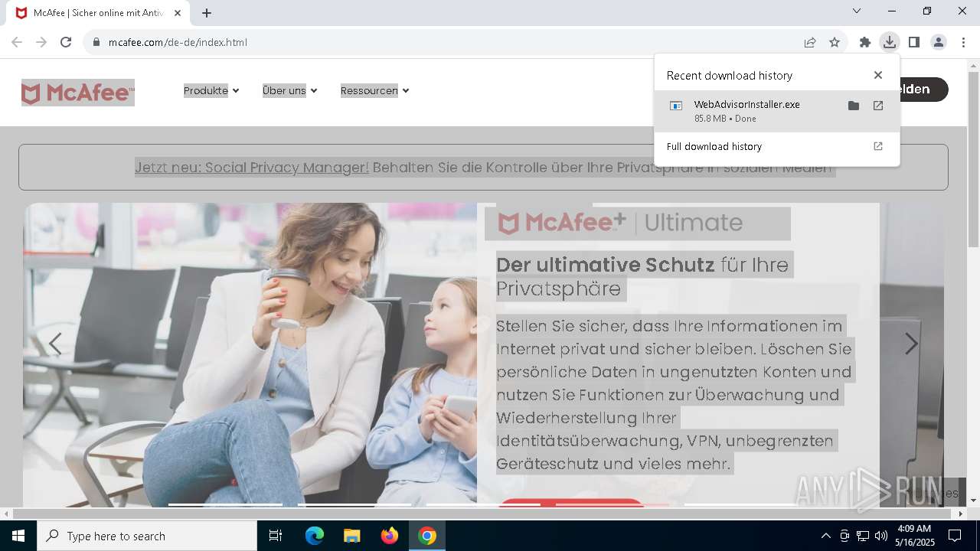Click the mother and daughter banner image
This screenshot has height=551, width=980.
(x=250, y=354)
